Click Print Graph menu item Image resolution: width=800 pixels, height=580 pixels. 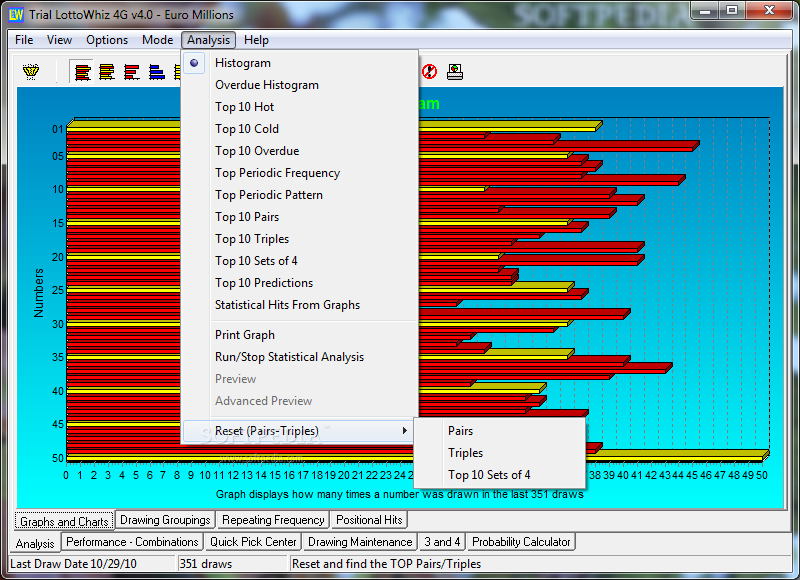point(299,335)
